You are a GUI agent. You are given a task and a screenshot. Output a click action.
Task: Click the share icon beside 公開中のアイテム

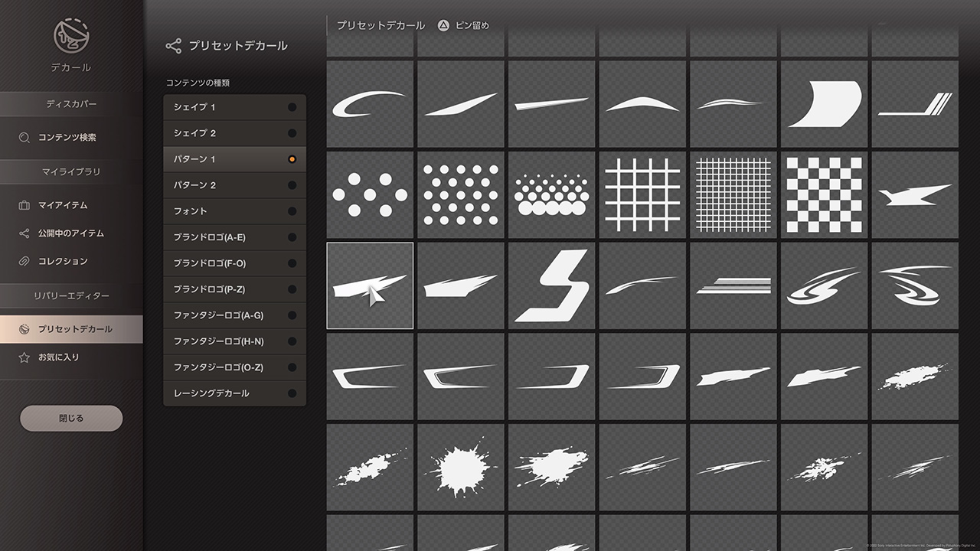tap(24, 233)
